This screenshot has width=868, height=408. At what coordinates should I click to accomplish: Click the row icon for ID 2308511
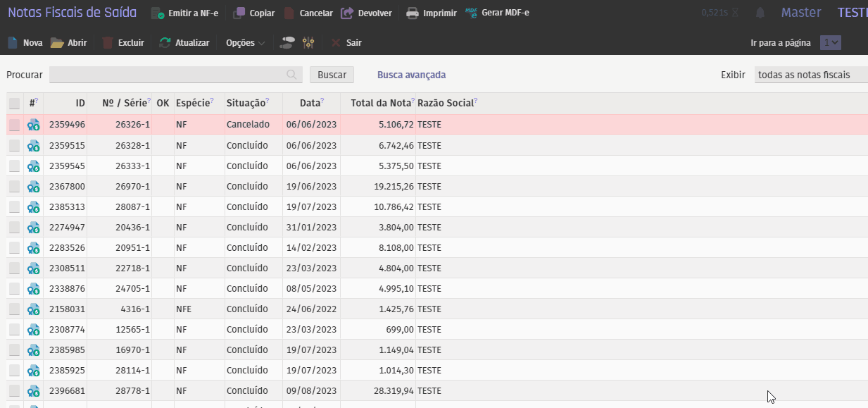(x=33, y=268)
